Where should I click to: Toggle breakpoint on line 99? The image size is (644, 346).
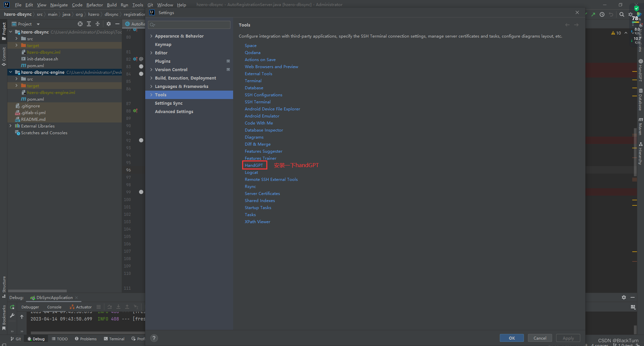[x=141, y=192]
